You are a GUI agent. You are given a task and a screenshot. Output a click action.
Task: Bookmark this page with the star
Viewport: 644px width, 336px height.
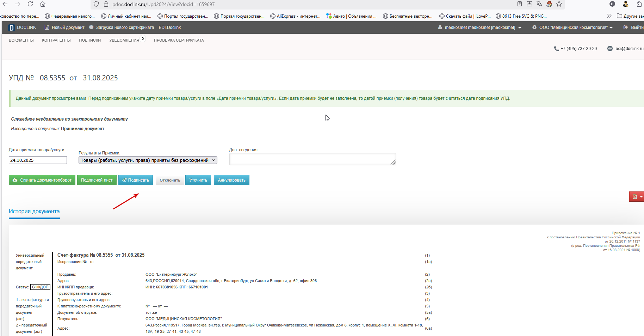tap(559, 4)
